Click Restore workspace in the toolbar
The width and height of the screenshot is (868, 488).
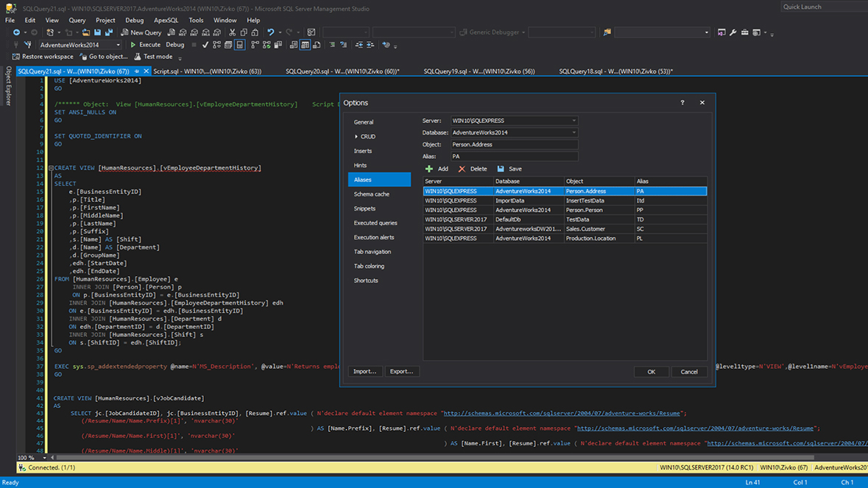[43, 57]
